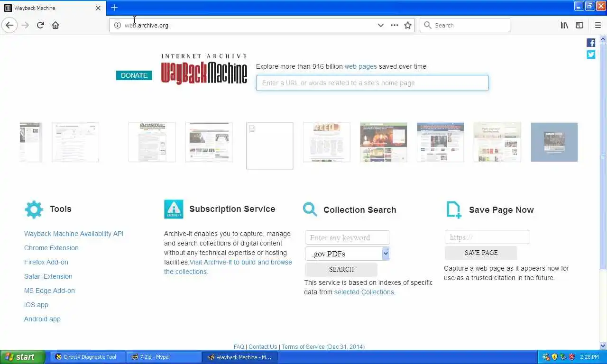Click the red shield system tray icon
This screenshot has height=364, width=607.
[x=571, y=357]
